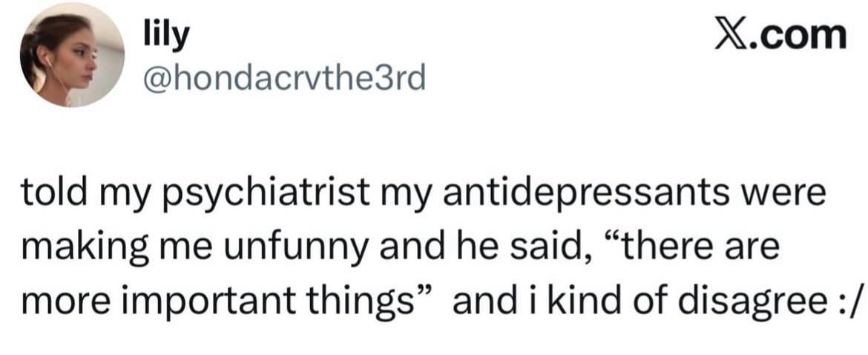Click the word "told" starting the tweet
Screen dimensions: 868x355
[49, 192]
